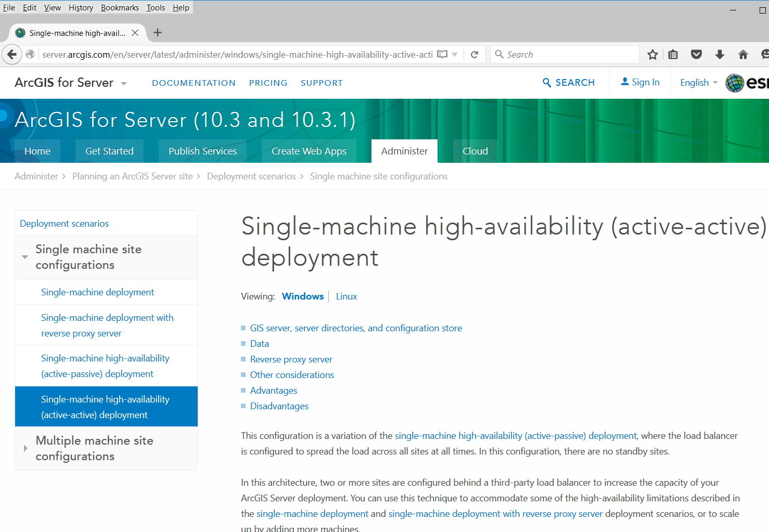
Task: Go to the Cloud tab
Action: click(475, 151)
